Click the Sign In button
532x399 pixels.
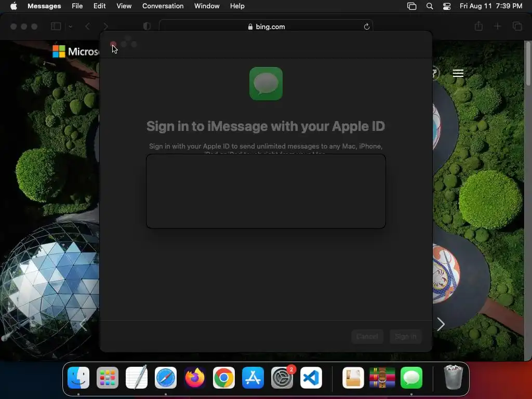(x=405, y=336)
